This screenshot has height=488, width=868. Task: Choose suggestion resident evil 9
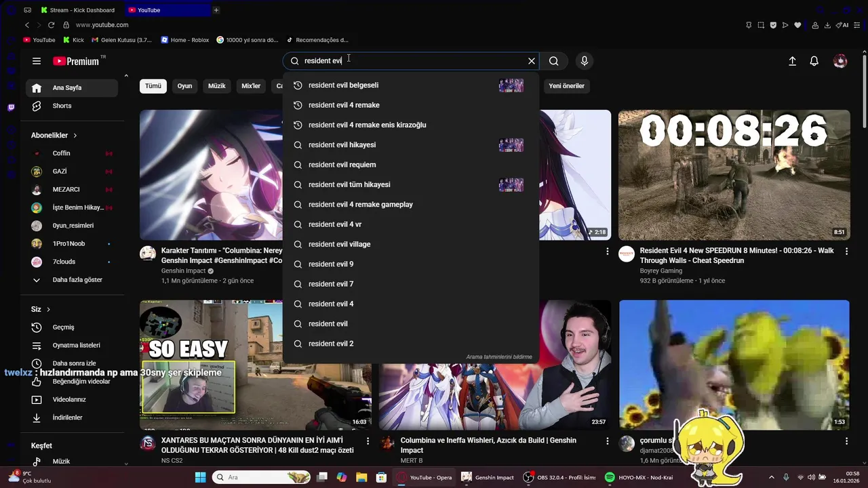coord(411,264)
